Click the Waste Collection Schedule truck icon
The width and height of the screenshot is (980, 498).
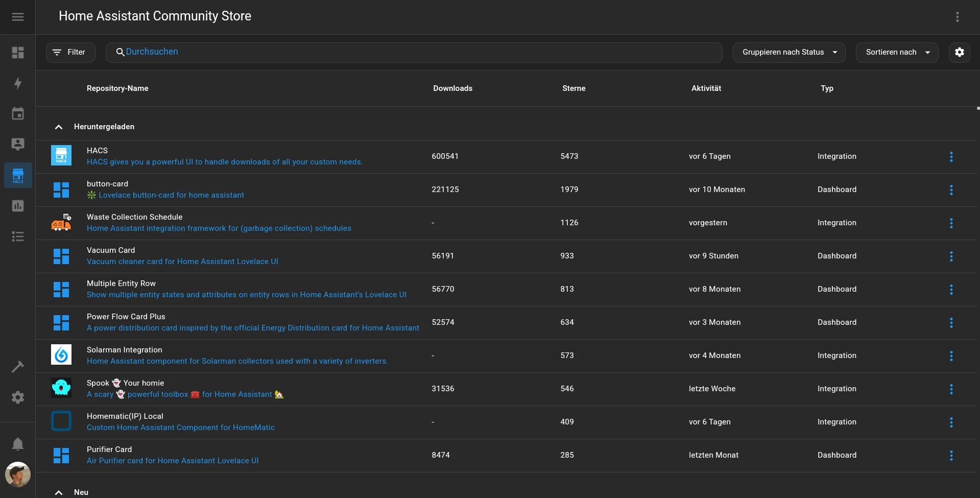pyautogui.click(x=61, y=223)
